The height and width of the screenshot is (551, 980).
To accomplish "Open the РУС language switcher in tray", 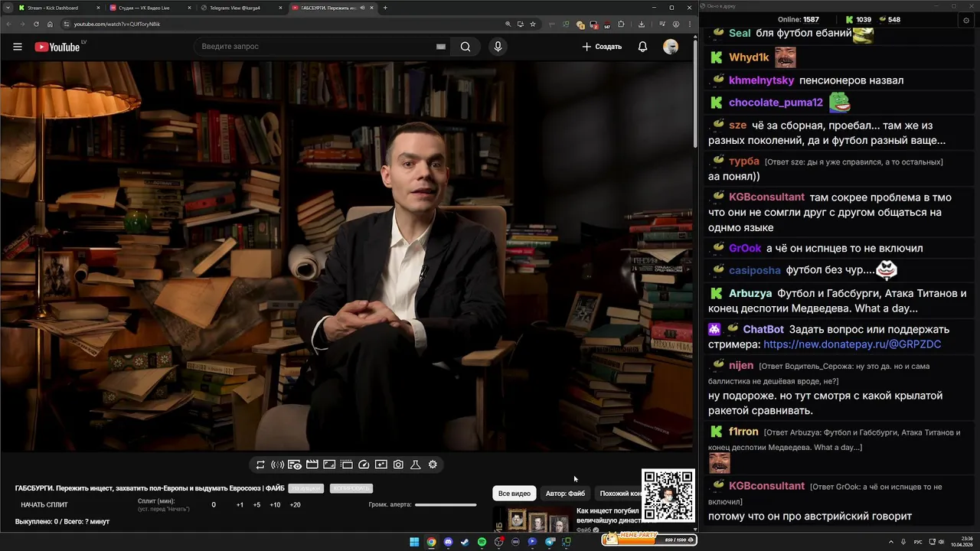I will point(918,542).
